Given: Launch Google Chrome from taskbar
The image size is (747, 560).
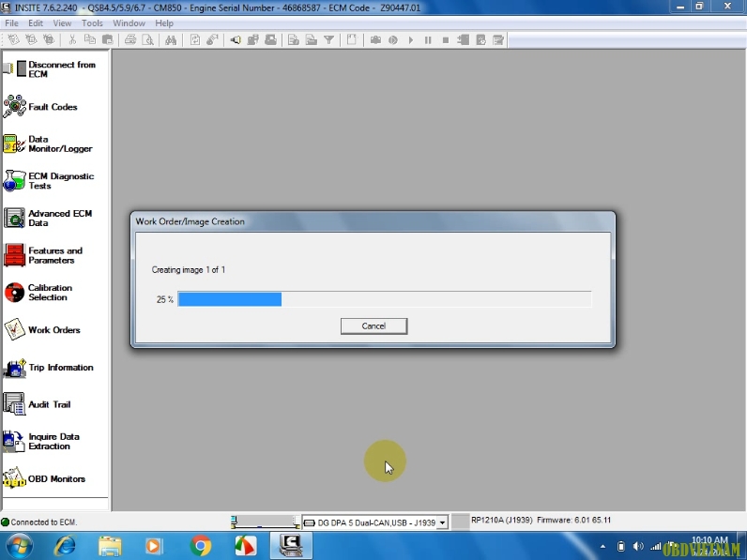Looking at the screenshot, I should coord(201,546).
